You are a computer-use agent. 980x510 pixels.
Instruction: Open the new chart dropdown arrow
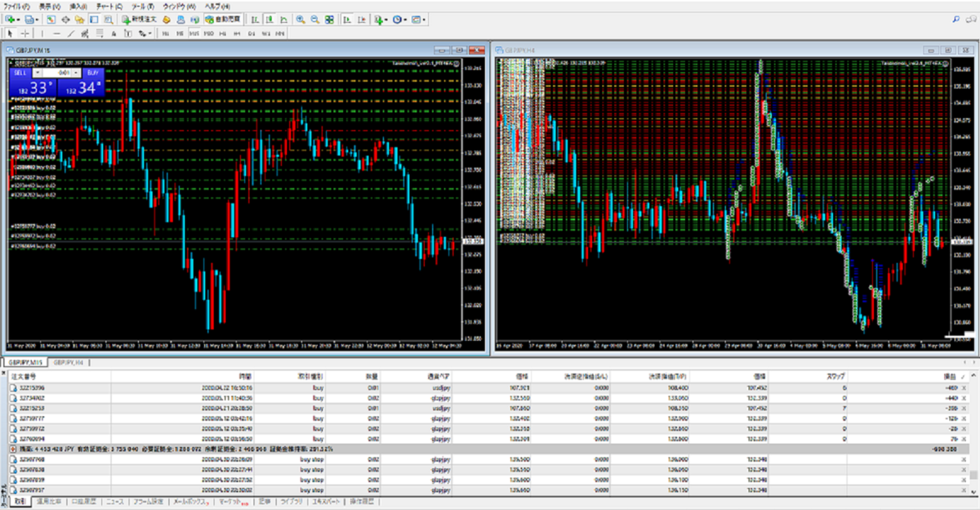tap(16, 18)
